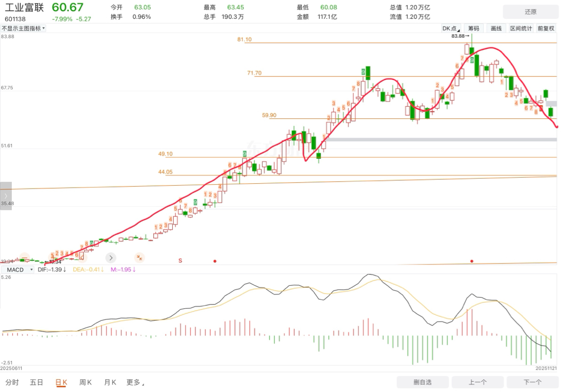Enable the 画线 drawing tool

point(496,28)
